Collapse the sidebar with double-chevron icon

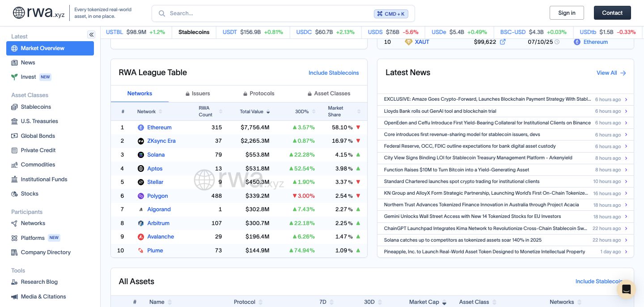(x=91, y=34)
